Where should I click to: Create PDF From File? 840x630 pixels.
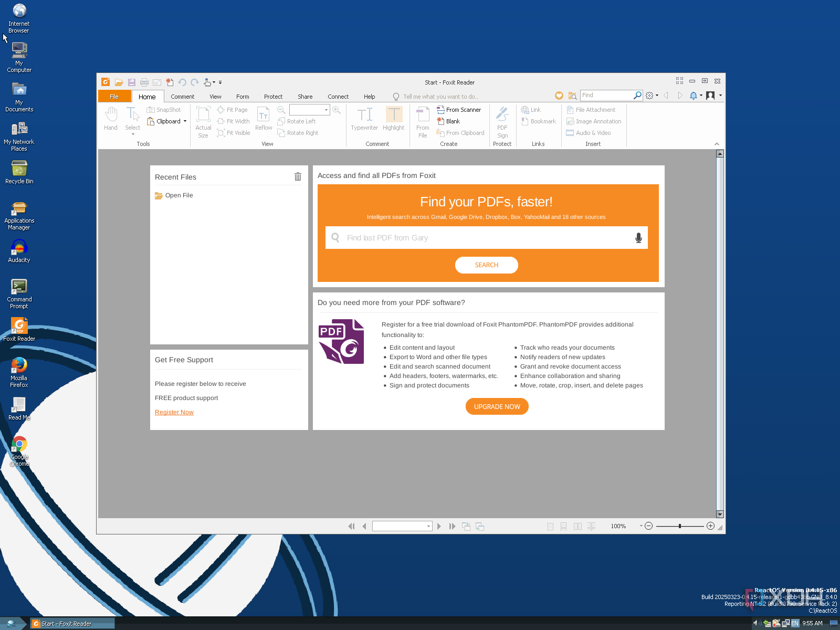tap(423, 122)
